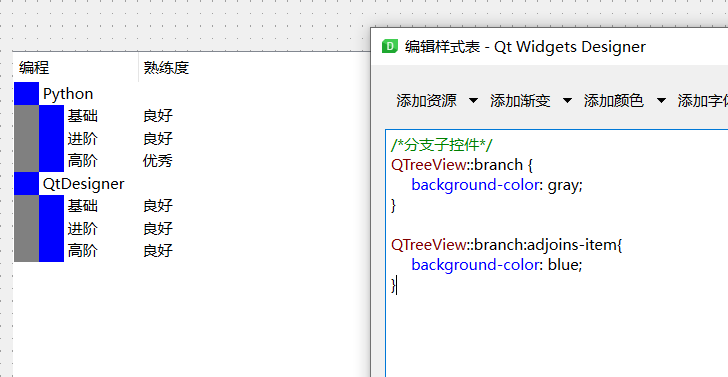Click the 优秀 cell in the 高阶 row
The height and width of the screenshot is (377, 728).
click(x=158, y=161)
